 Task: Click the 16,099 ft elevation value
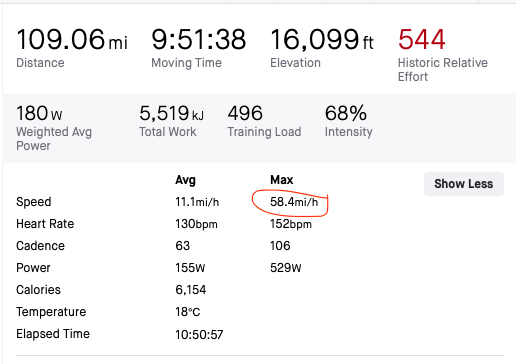tap(322, 39)
